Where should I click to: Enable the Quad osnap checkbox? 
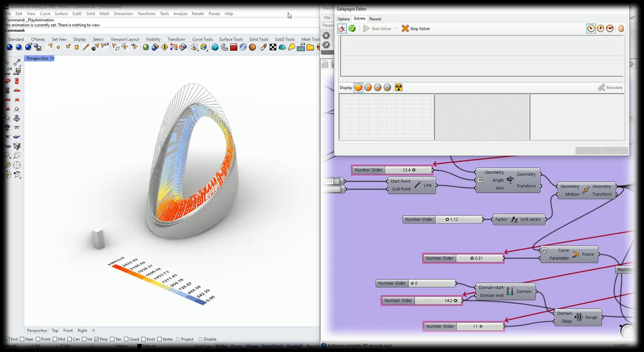point(126,339)
